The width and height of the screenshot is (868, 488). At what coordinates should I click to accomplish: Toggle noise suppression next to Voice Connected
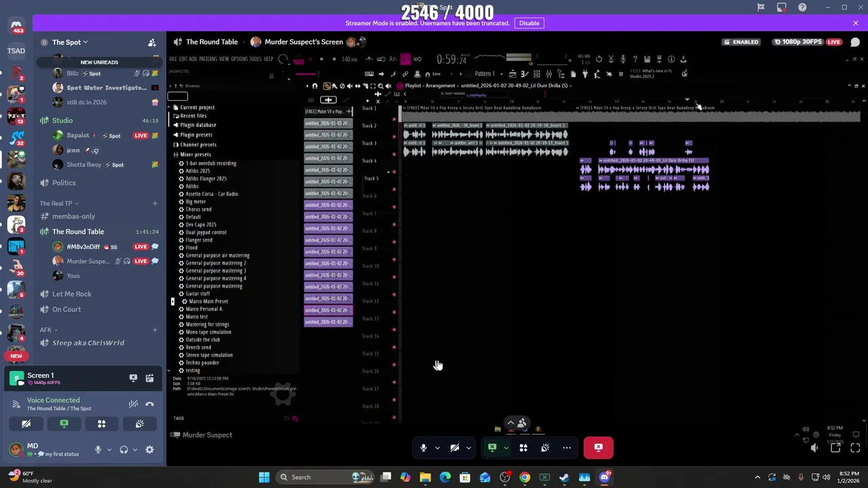(x=134, y=404)
